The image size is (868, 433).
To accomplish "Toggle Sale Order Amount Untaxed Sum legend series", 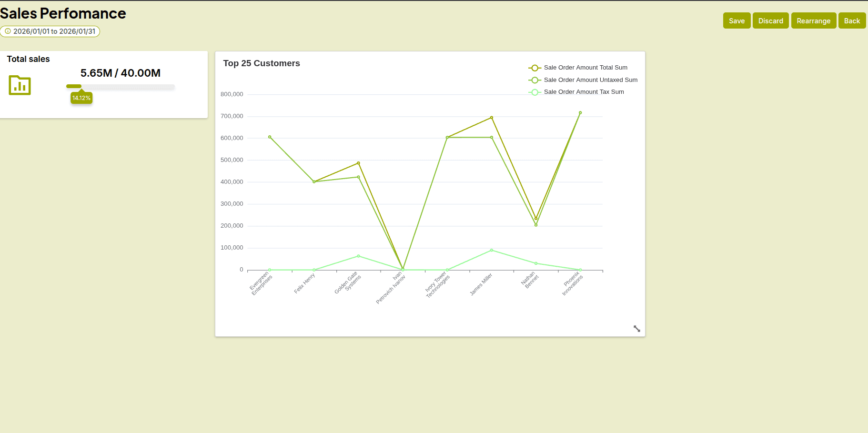I will pos(590,80).
